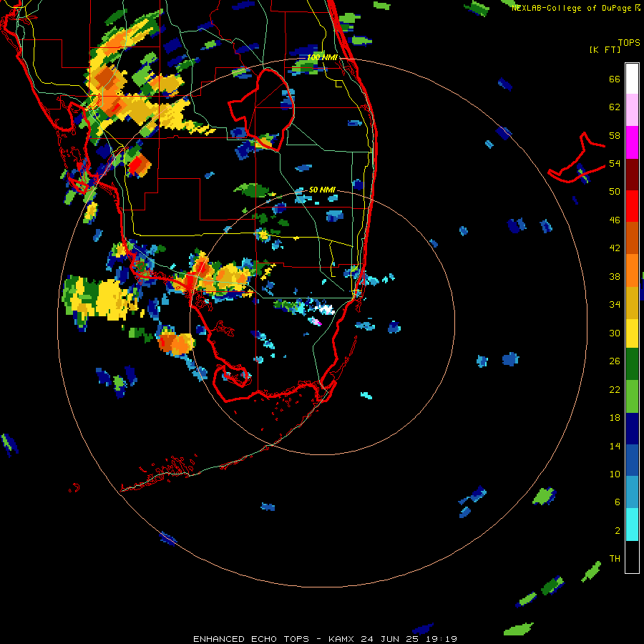Click the legend value '66'
This screenshot has height=644, width=644.
point(615,79)
